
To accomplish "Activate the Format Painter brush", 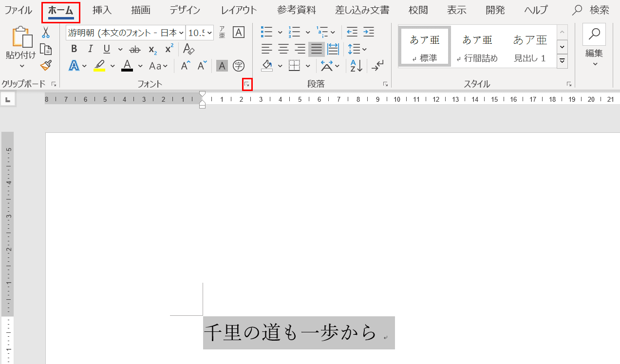I will 46,65.
